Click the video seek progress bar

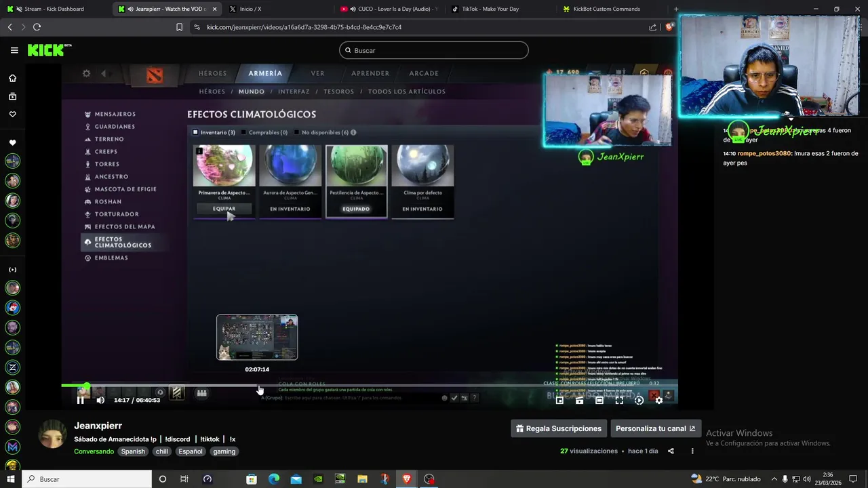point(370,386)
